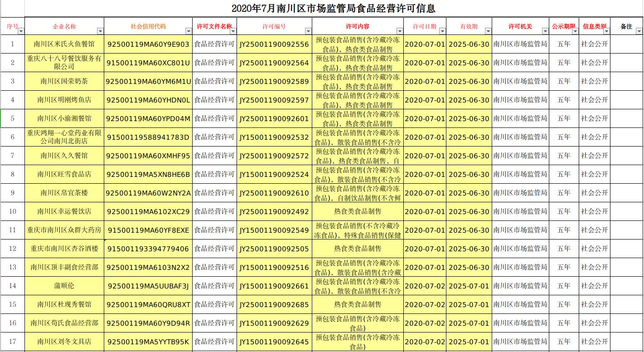Select credit code 92500119MA60YM6M1U
This screenshot has width=644, height=352.
click(x=148, y=81)
